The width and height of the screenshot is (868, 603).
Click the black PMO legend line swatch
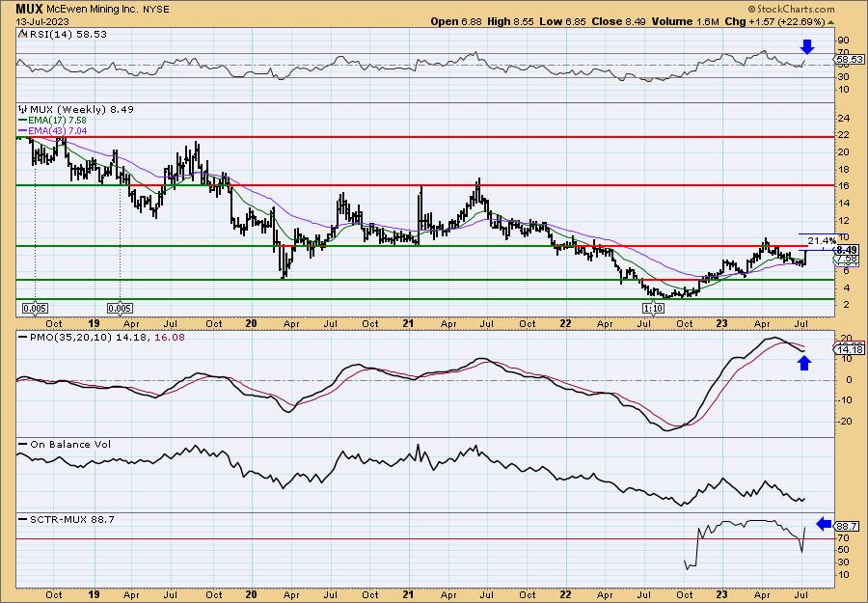tap(23, 338)
